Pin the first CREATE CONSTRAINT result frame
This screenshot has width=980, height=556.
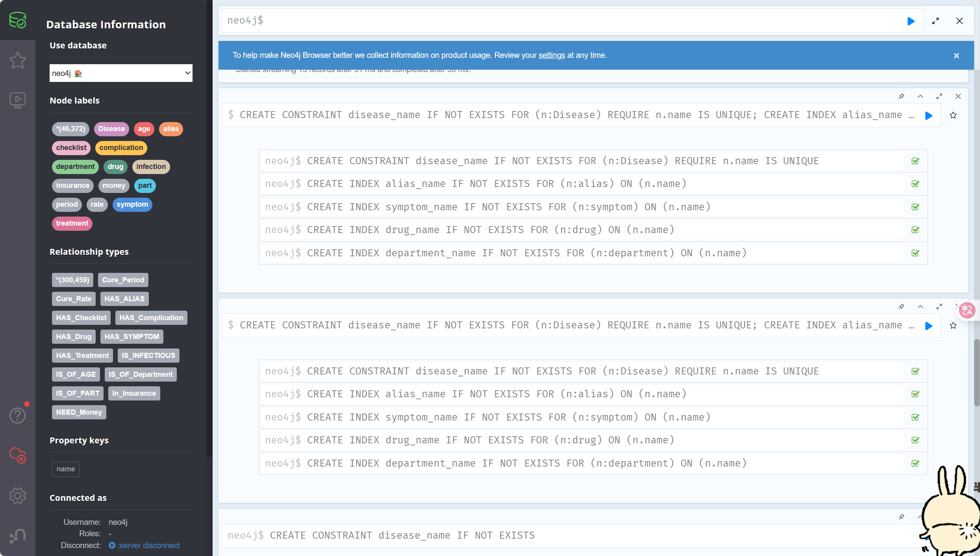901,96
